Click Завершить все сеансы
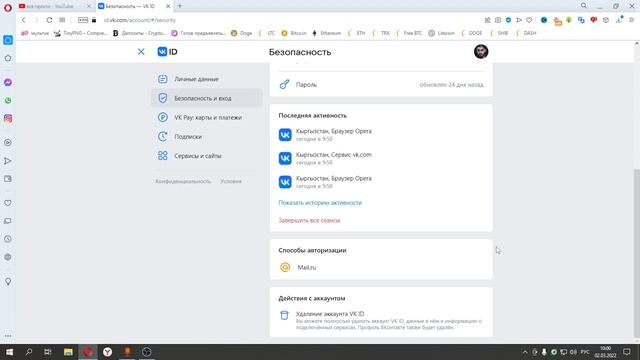640x360 pixels. (309, 220)
